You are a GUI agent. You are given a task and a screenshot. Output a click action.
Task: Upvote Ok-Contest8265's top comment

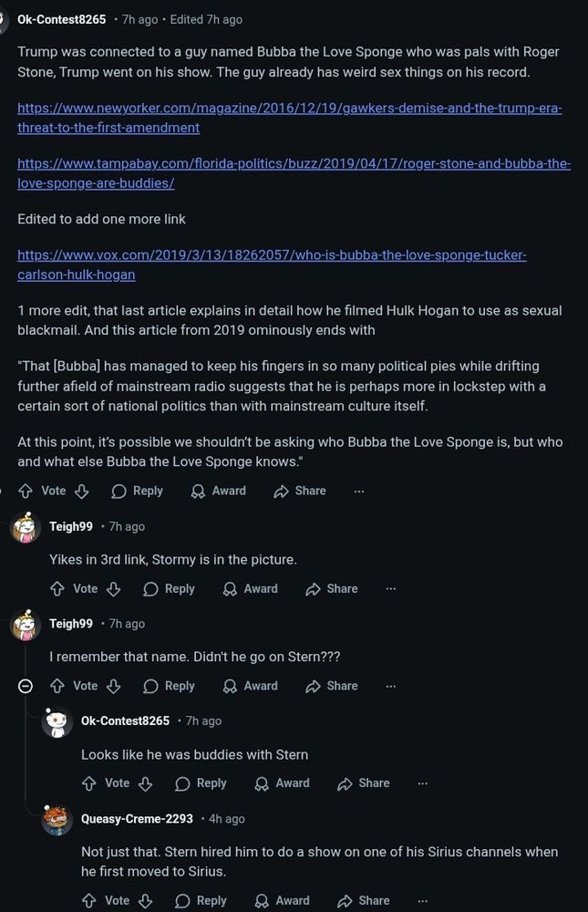point(26,491)
